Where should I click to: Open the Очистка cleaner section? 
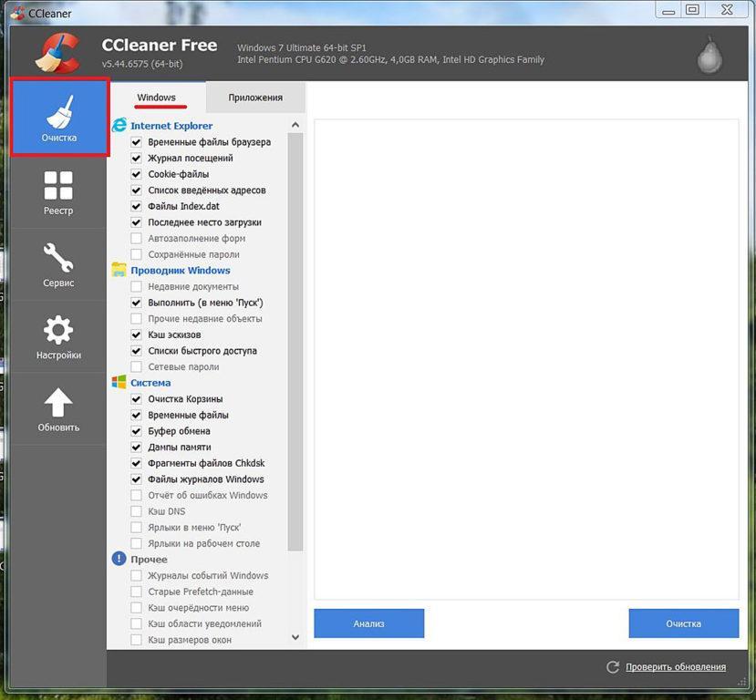point(59,118)
